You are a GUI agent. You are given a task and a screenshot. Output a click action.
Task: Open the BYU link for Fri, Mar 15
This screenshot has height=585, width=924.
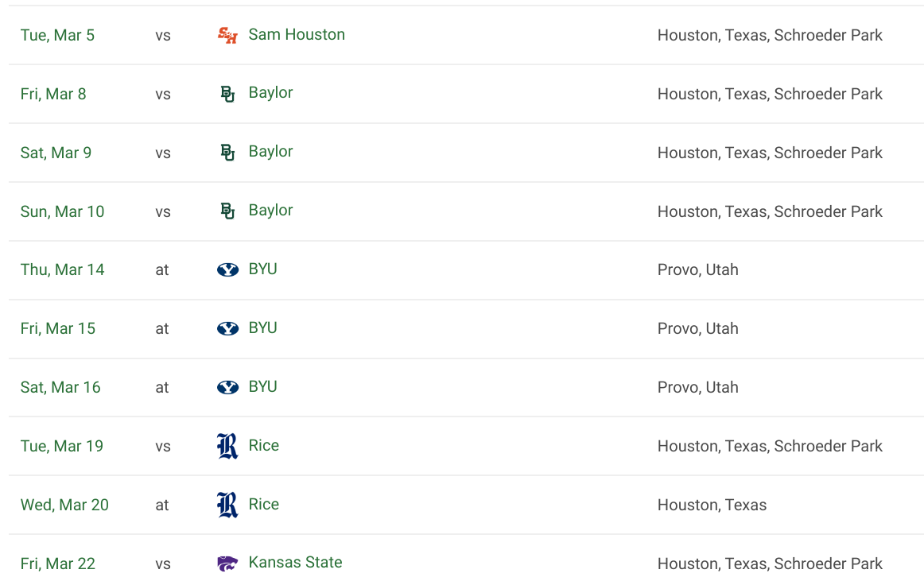click(x=263, y=327)
